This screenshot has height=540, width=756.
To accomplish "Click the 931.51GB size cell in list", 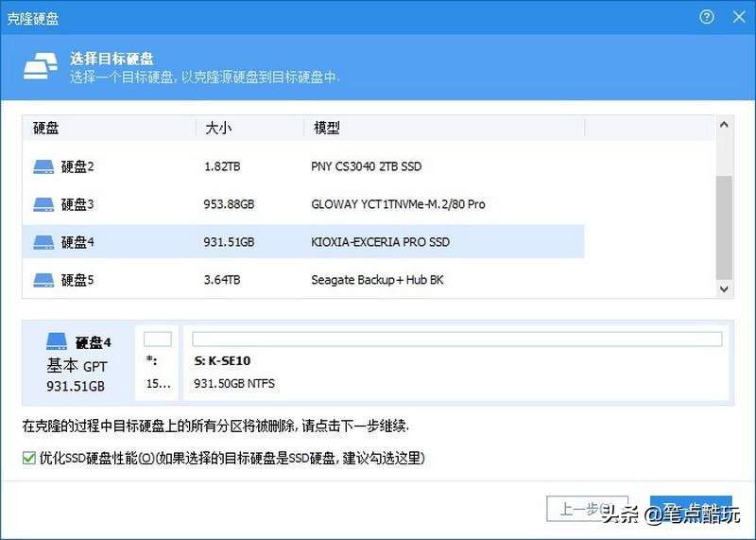I will coord(229,242).
